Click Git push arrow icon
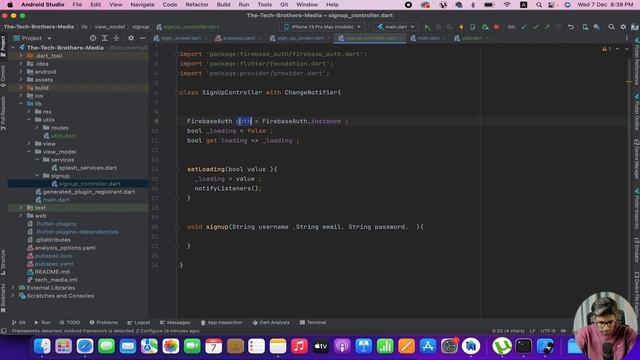 pyautogui.click(x=547, y=27)
